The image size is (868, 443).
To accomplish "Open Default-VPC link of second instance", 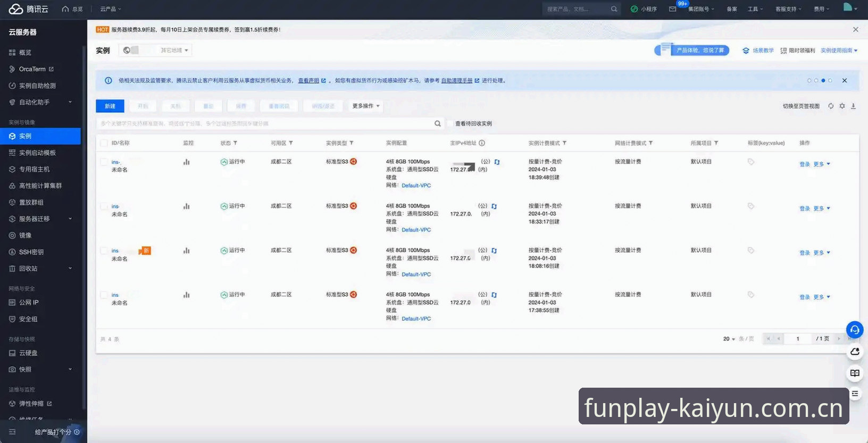I will tap(416, 230).
